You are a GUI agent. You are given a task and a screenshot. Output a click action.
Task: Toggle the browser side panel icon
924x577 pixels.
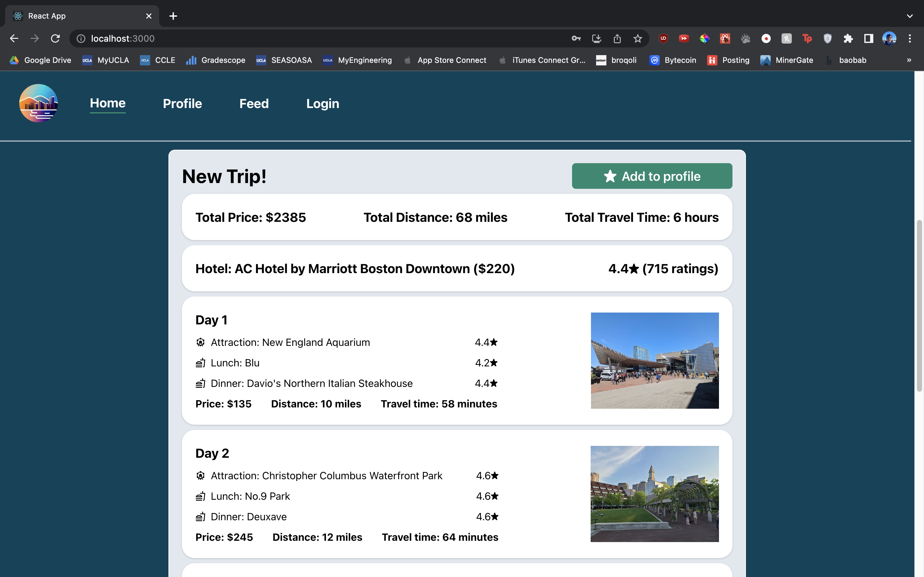tap(868, 38)
